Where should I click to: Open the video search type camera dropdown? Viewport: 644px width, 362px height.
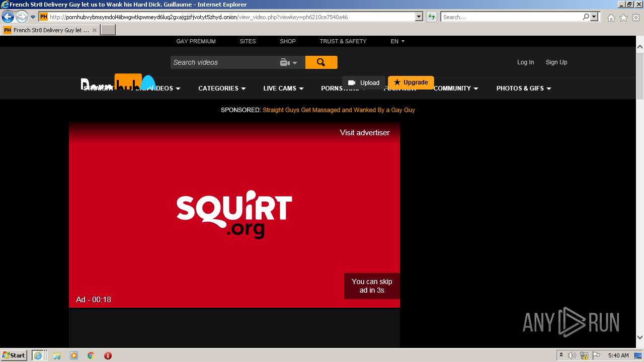pyautogui.click(x=289, y=62)
